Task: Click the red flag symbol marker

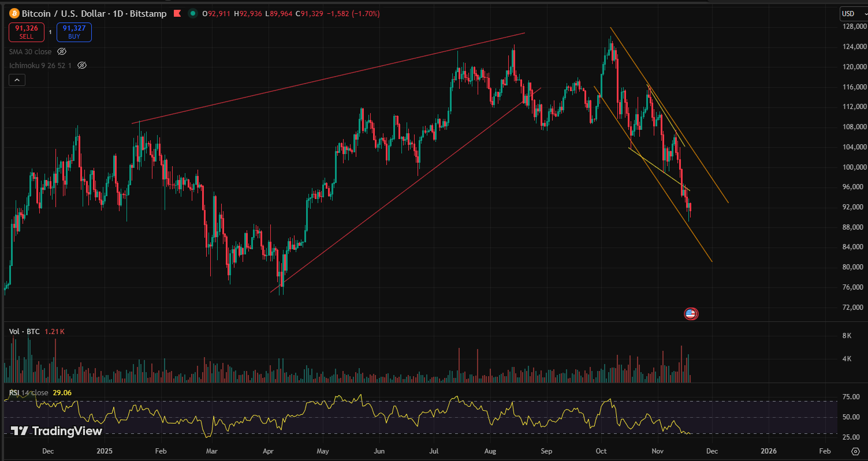Action: coord(177,13)
